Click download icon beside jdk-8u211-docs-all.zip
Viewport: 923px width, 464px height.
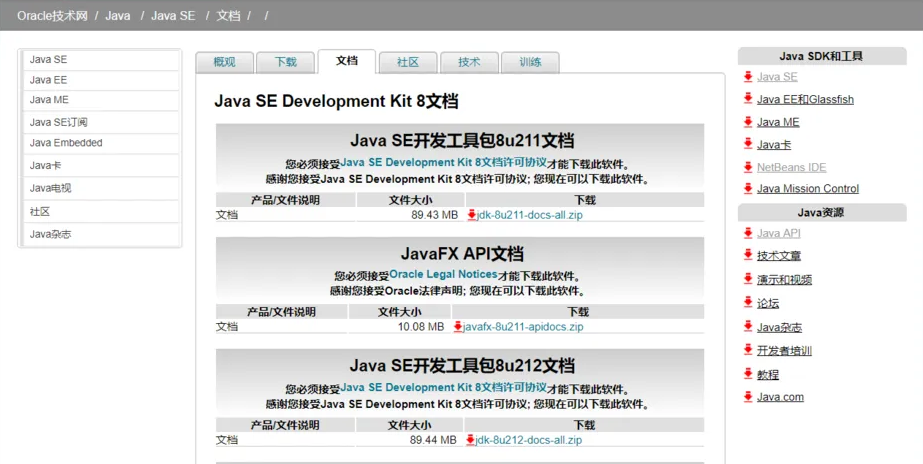coord(472,215)
